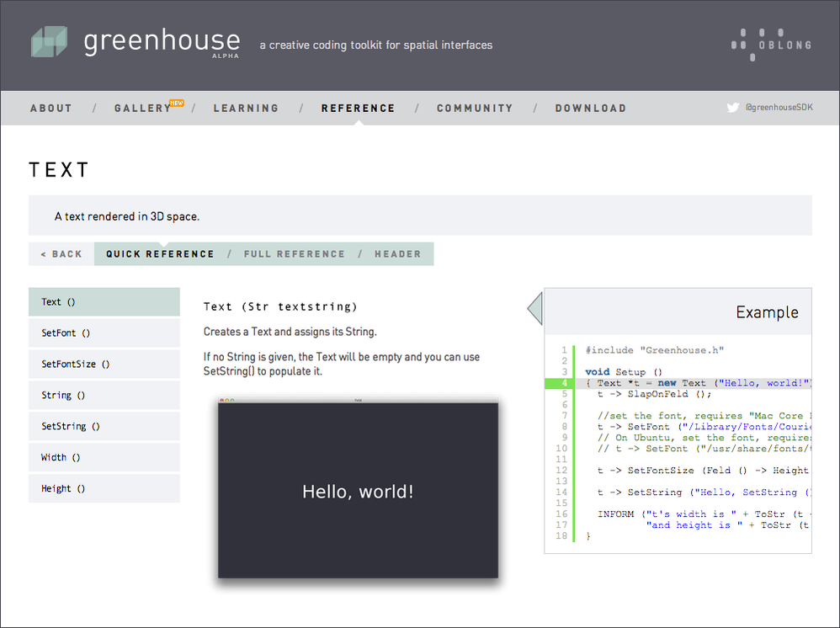Switch to the Header tab
The width and height of the screenshot is (840, 628).
[x=397, y=254]
